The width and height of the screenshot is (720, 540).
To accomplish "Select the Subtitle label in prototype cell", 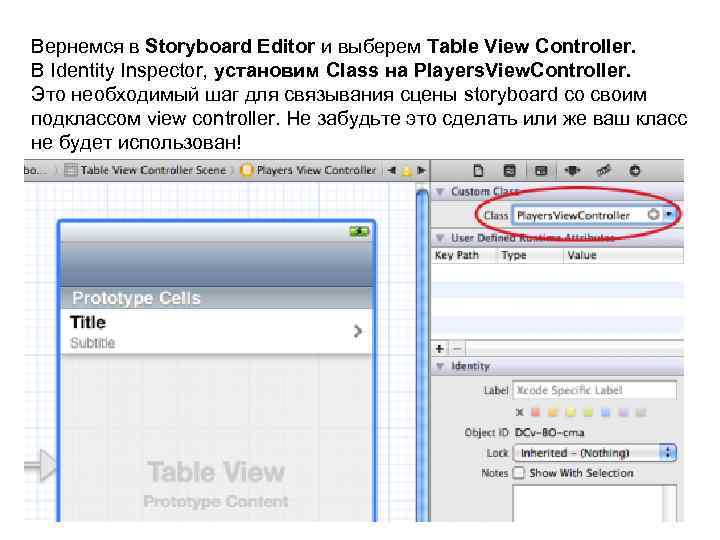I will pyautogui.click(x=92, y=343).
